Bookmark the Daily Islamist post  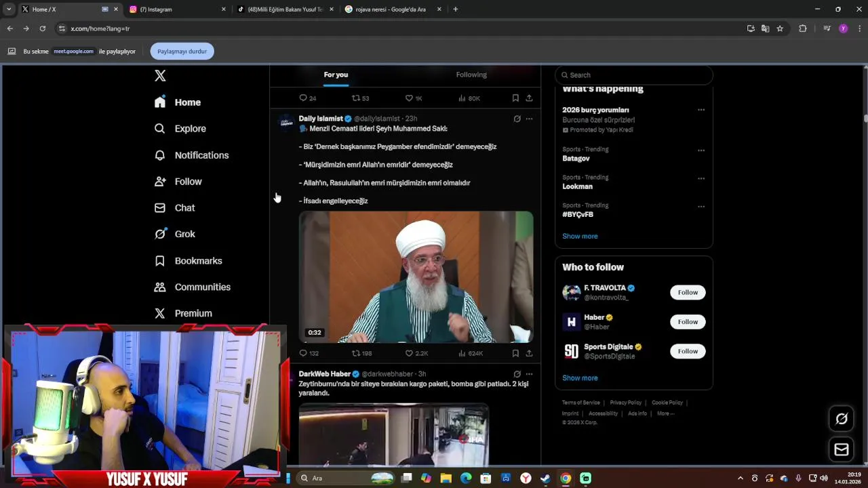(515, 353)
